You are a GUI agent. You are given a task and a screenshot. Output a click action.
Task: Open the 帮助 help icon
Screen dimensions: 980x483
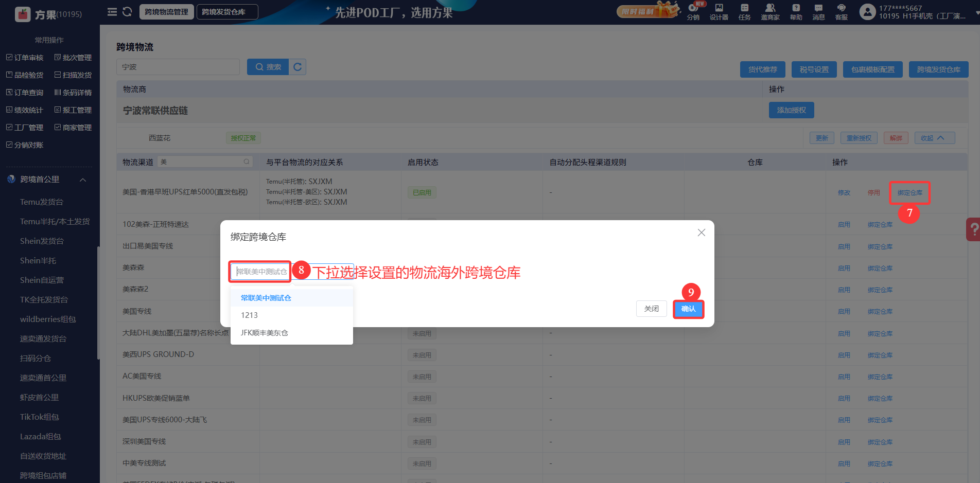[x=796, y=12]
